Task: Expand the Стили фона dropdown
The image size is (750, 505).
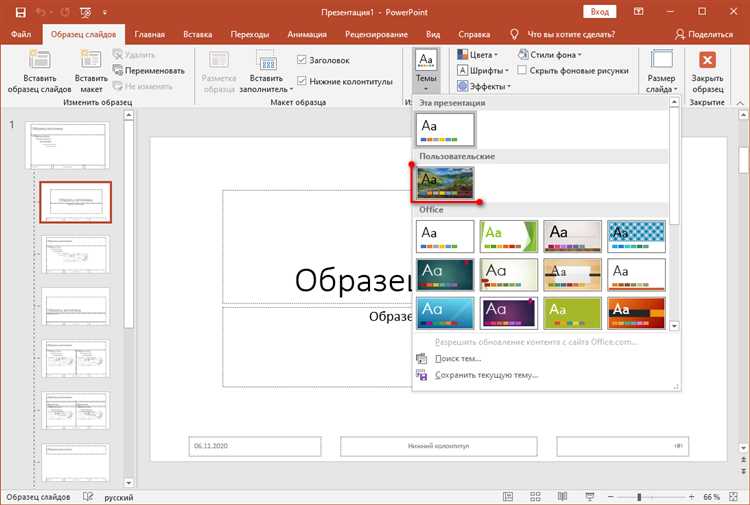Action: coord(550,55)
